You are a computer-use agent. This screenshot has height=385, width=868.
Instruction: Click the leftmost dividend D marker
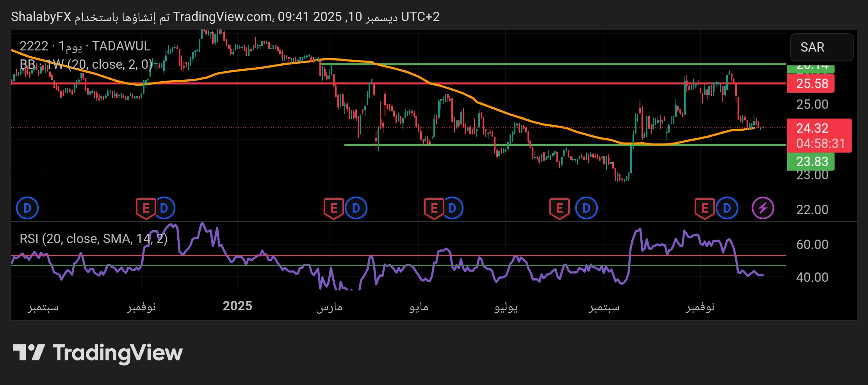click(x=27, y=208)
